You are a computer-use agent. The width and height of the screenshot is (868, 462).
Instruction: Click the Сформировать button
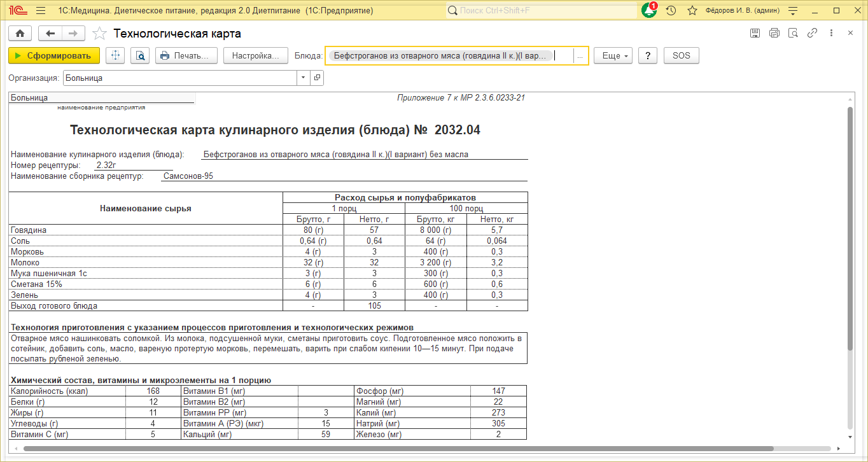tap(54, 55)
